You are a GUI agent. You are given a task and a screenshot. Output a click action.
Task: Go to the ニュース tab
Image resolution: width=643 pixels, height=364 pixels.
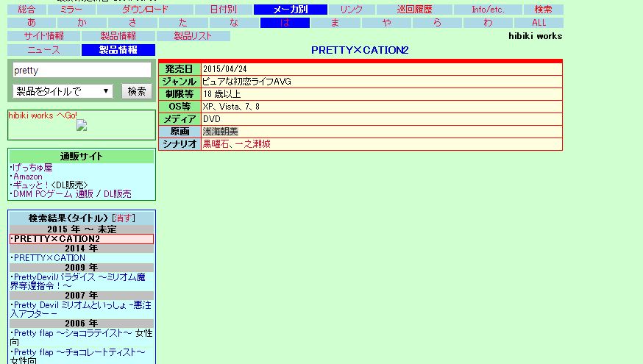coord(43,50)
